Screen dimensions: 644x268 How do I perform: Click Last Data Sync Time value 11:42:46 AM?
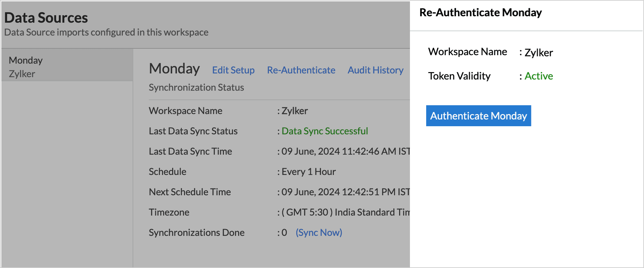tap(346, 151)
